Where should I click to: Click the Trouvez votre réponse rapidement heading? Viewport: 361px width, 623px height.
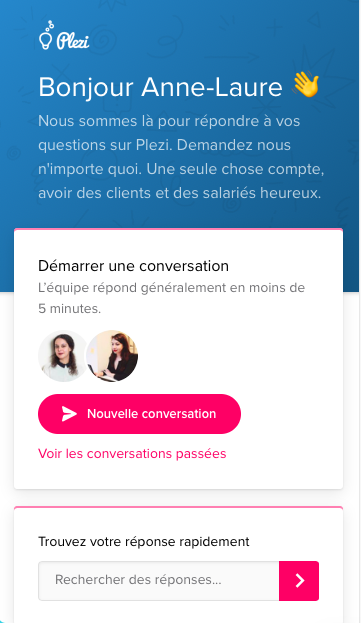tap(144, 542)
